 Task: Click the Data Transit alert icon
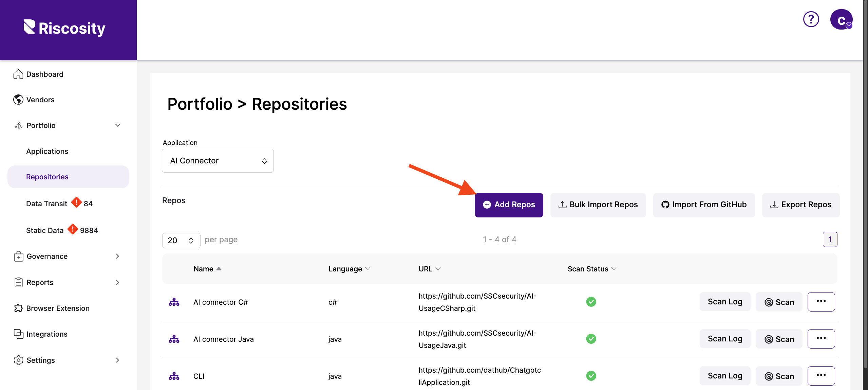[x=77, y=202]
